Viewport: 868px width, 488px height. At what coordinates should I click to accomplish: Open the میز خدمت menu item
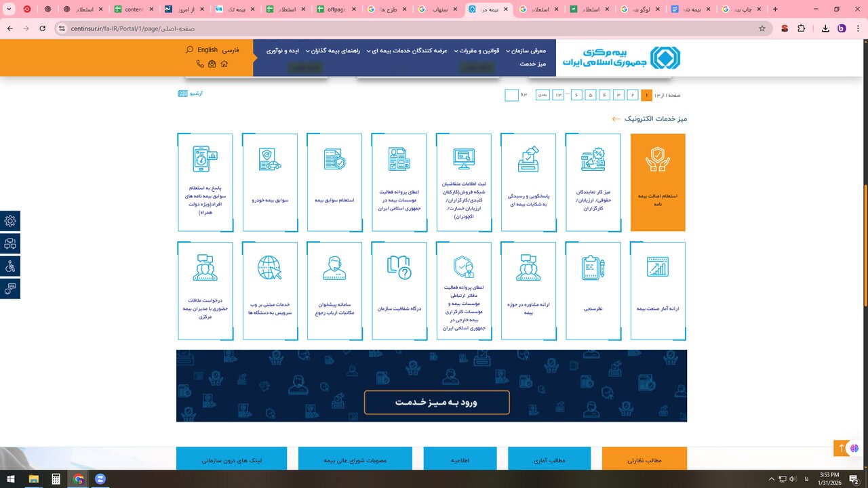(x=533, y=64)
